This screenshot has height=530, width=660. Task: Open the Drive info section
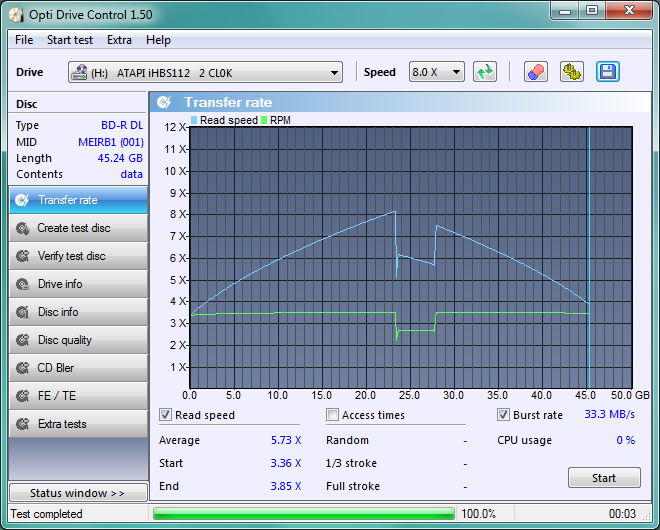(x=78, y=284)
